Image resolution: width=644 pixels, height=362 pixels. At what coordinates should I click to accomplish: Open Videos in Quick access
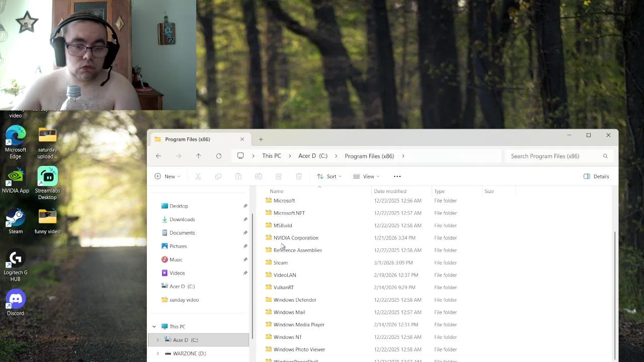click(177, 273)
